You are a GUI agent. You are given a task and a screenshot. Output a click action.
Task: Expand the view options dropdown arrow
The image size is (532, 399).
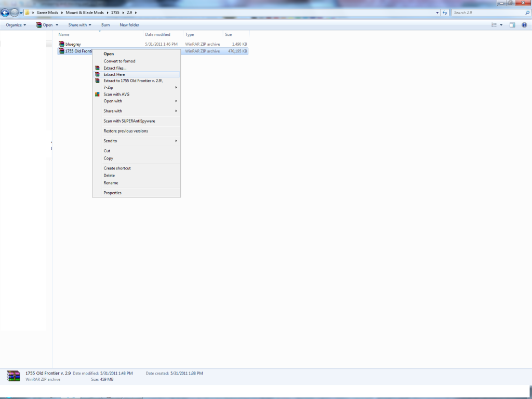[x=501, y=25]
